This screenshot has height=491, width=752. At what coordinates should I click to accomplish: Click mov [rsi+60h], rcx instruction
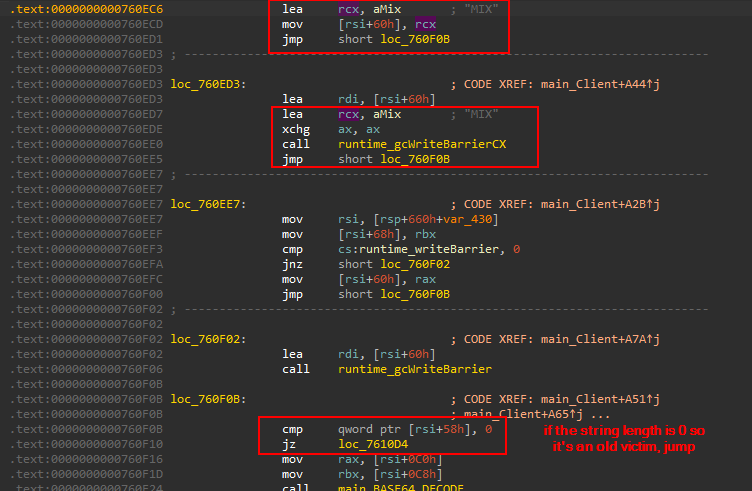tap(359, 24)
